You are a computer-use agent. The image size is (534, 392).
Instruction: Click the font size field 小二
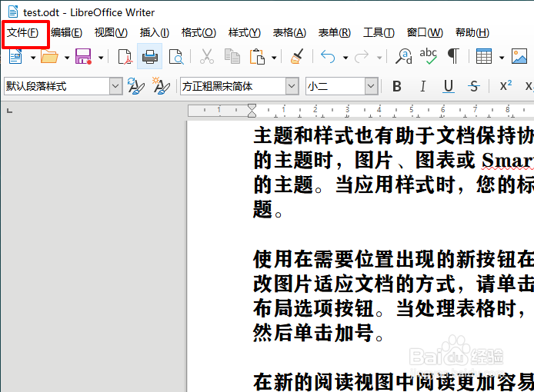point(335,86)
